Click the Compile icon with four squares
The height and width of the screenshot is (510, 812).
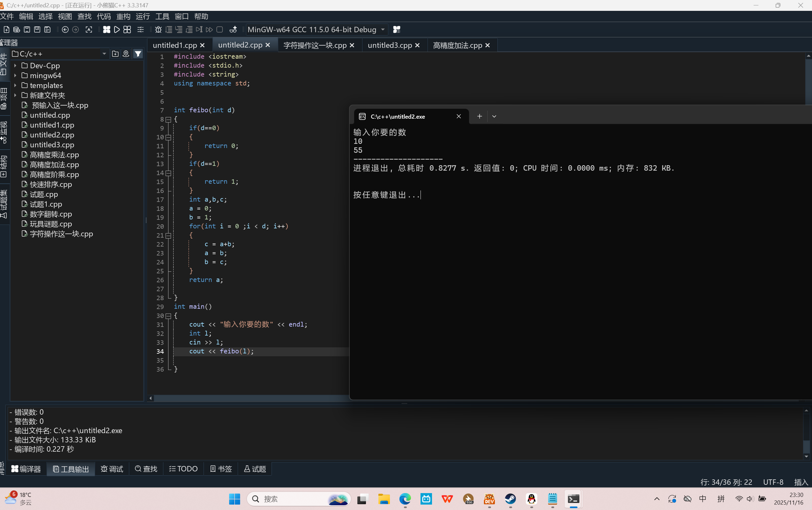tap(107, 30)
